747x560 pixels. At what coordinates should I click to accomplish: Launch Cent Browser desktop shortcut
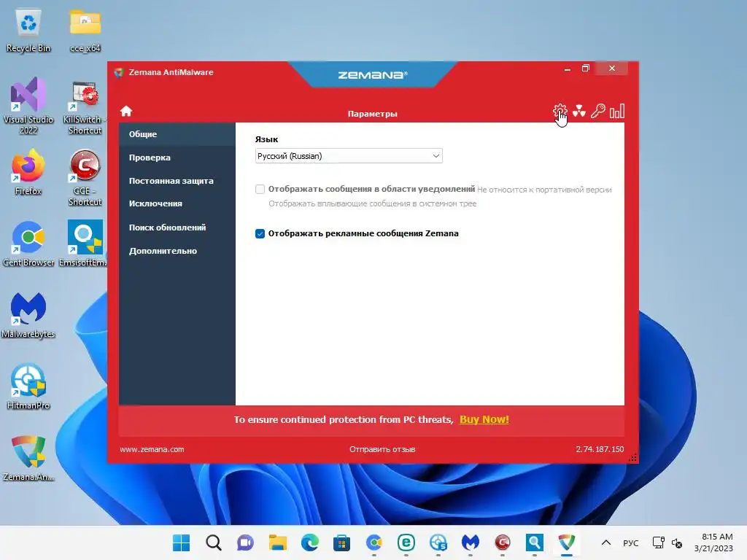(28, 244)
